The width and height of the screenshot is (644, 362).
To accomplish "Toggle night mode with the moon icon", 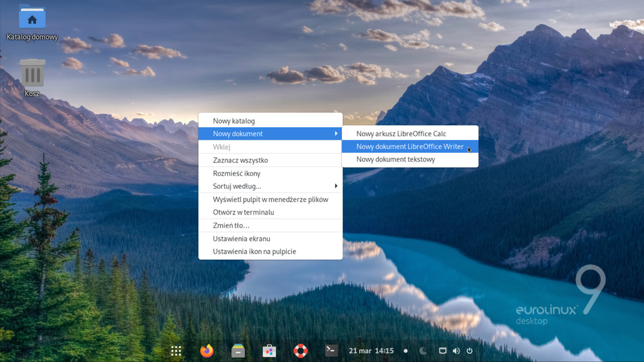I will coord(424,350).
